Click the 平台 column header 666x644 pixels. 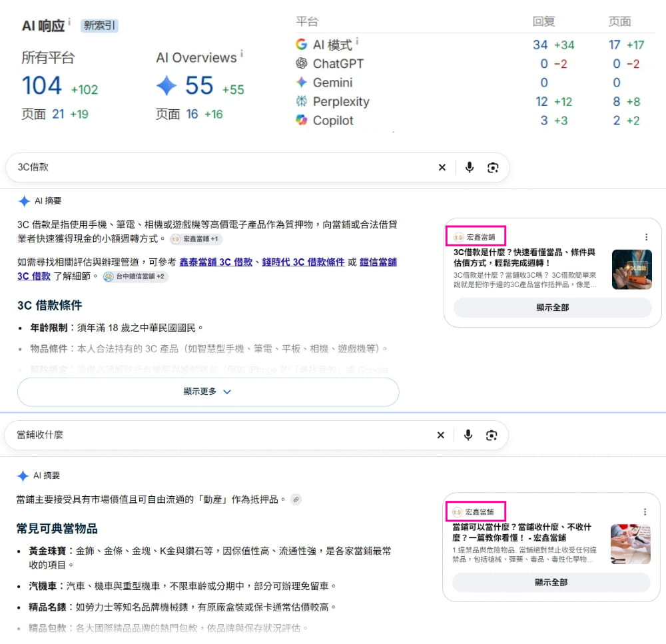(307, 21)
